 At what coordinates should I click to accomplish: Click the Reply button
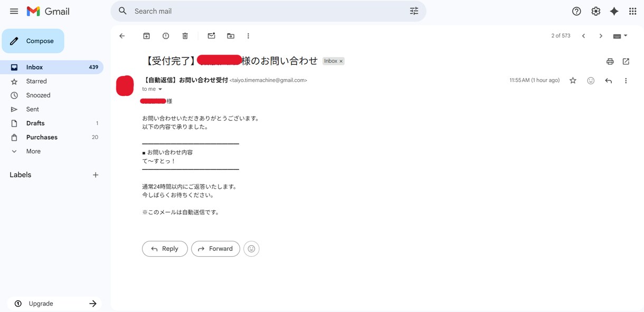click(165, 249)
